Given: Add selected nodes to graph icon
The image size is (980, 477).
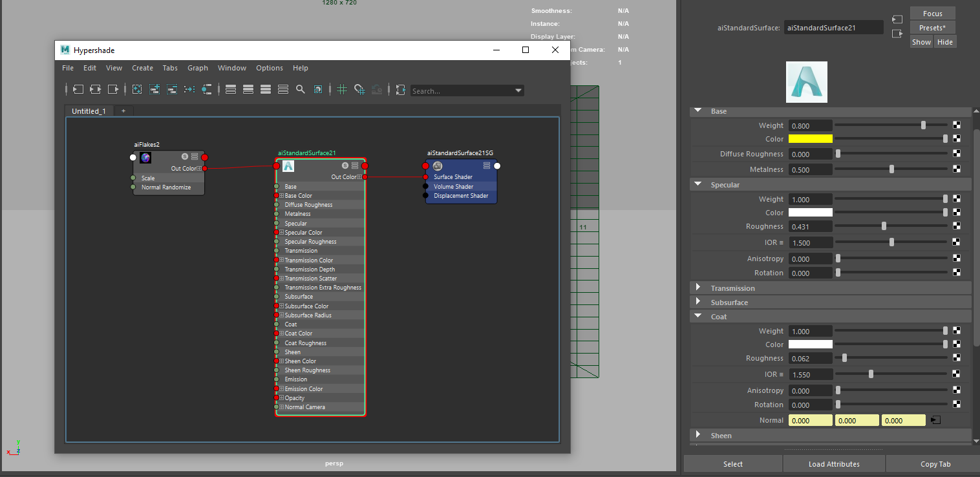Looking at the screenshot, I should coord(154,89).
